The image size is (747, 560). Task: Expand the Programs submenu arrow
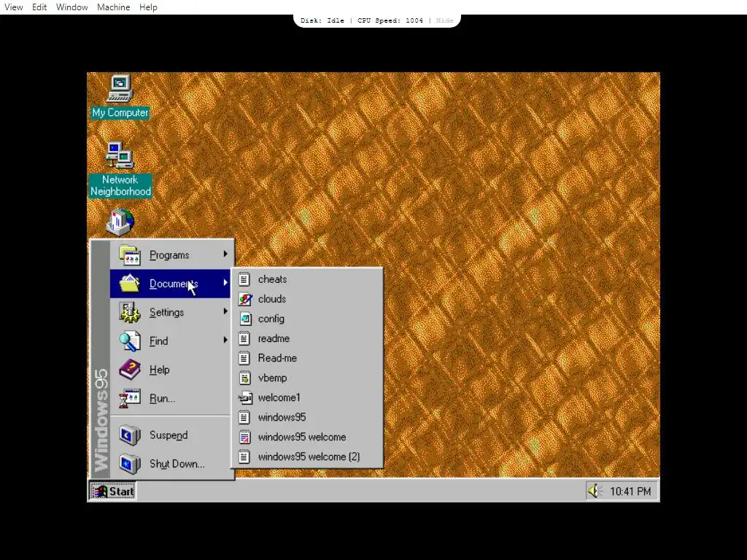[x=225, y=254]
